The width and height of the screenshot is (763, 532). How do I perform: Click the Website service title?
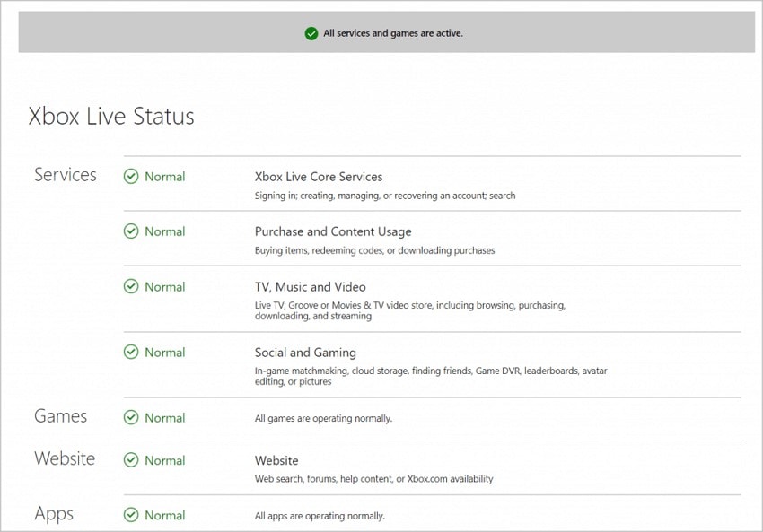click(x=276, y=460)
